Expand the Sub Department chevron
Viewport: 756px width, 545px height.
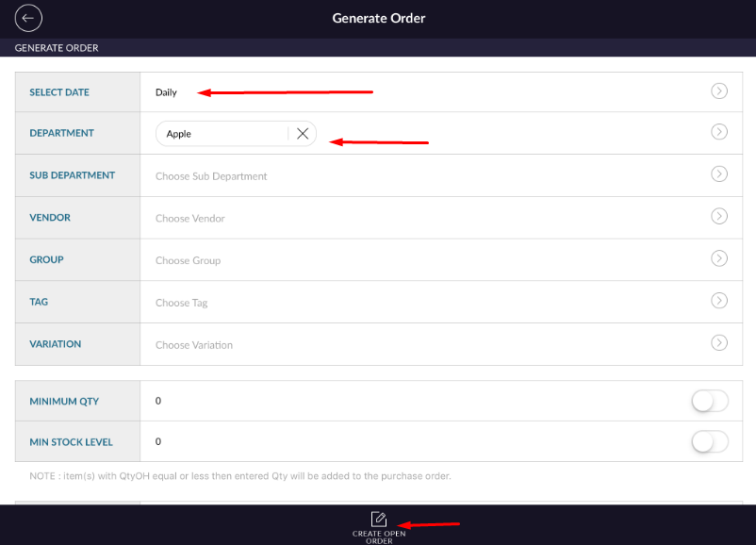point(719,174)
